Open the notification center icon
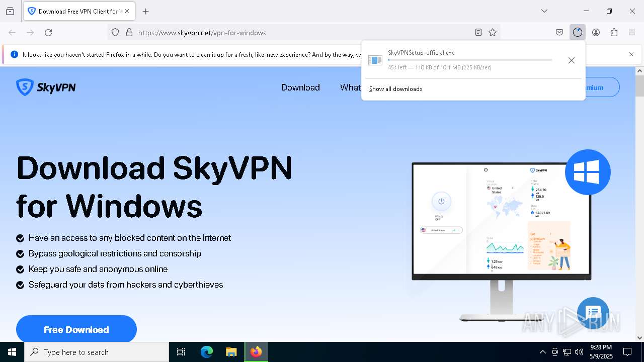This screenshot has width=644, height=362. click(627, 352)
